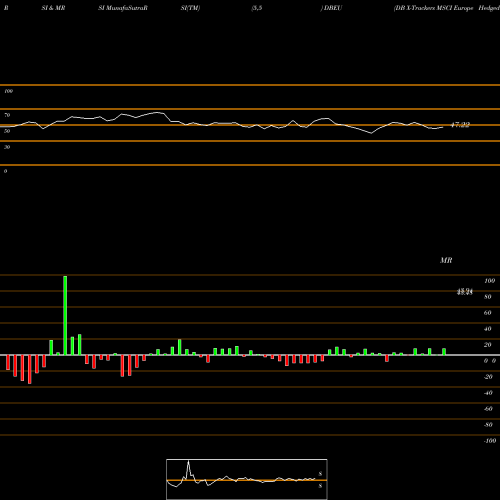This screenshot has height=500, width=500.
Task: Click the -100 label on MR axis
Action: [490, 441]
